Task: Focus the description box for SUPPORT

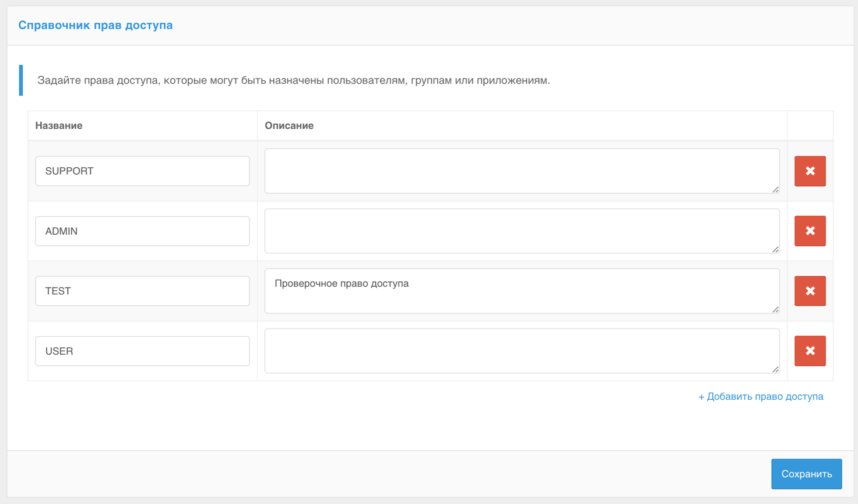Action: pos(521,171)
